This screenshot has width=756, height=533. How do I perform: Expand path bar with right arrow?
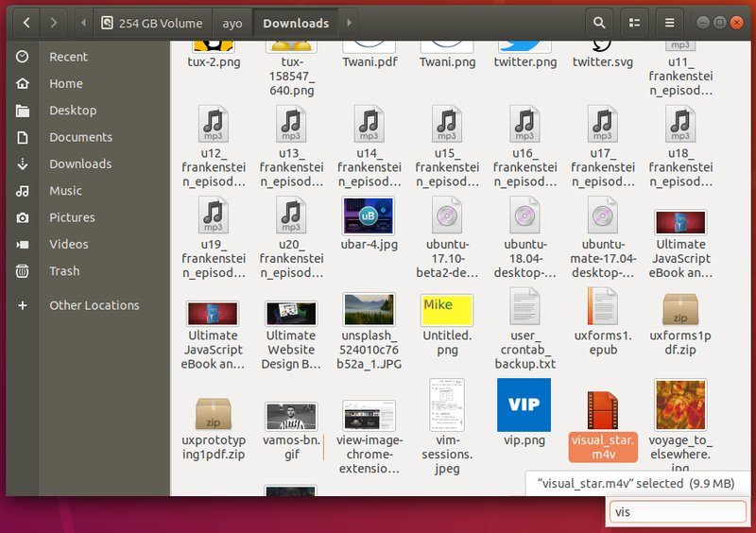[349, 23]
